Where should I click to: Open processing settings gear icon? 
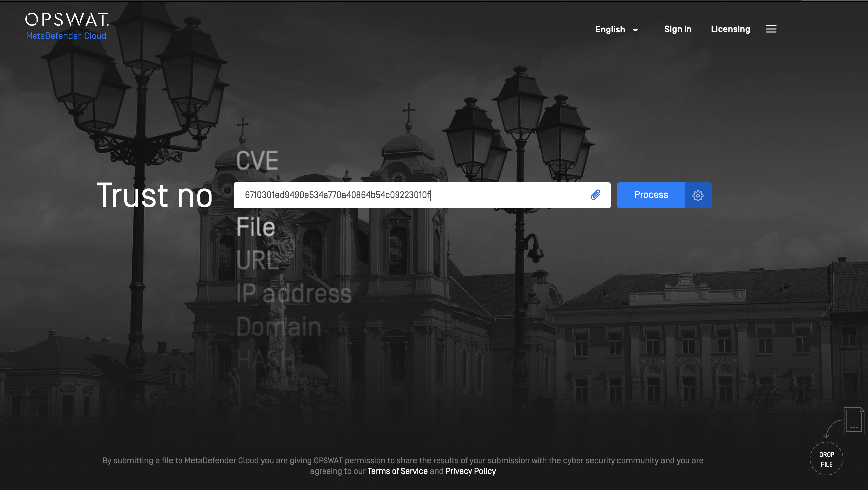(698, 195)
